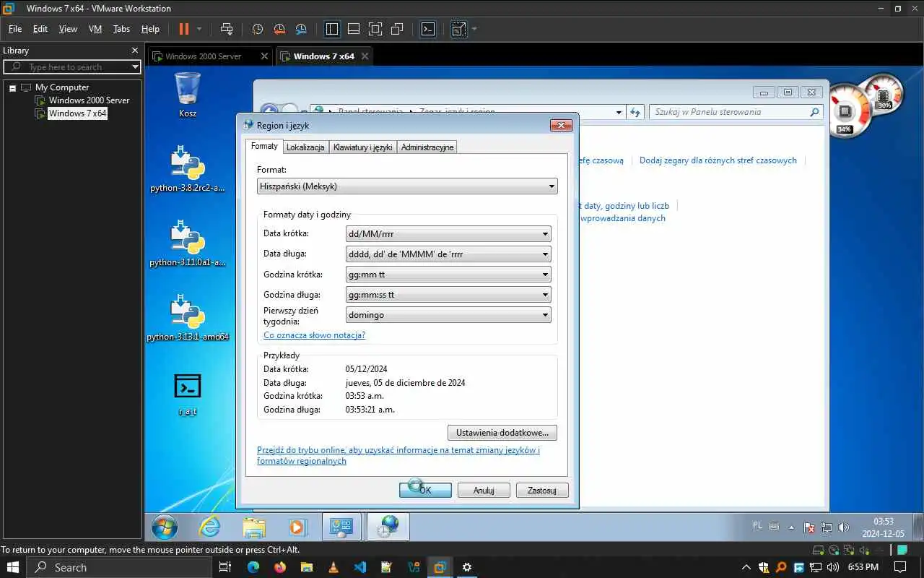This screenshot has height=578, width=924.
Task: Open the Data długa format dropdown
Action: (x=448, y=254)
